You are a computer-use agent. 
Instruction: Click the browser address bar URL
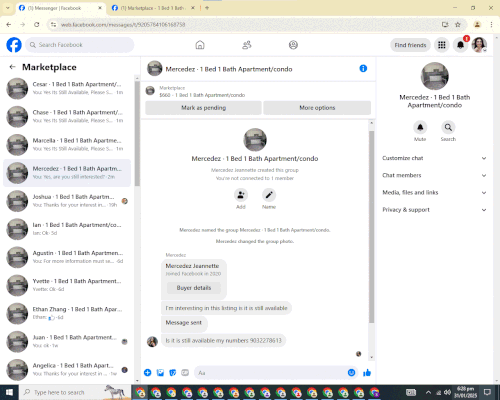(123, 25)
